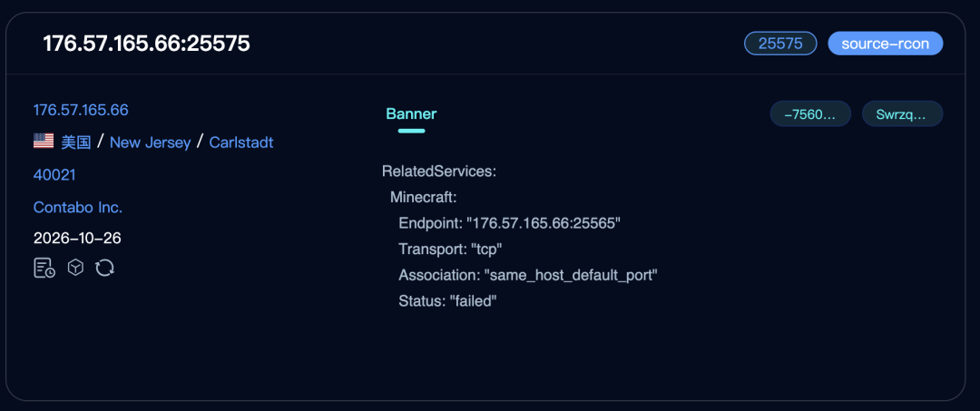Click the Endpoint line in the banner

(x=509, y=223)
